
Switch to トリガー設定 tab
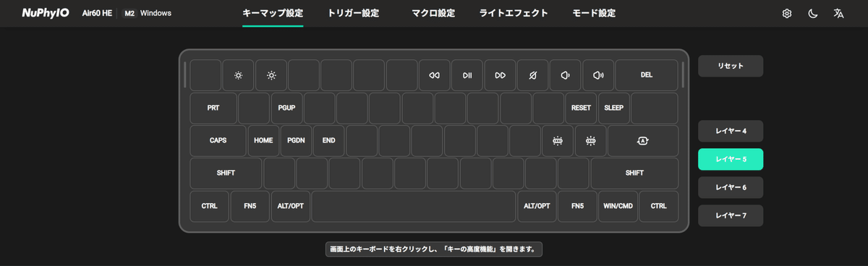pyautogui.click(x=353, y=13)
